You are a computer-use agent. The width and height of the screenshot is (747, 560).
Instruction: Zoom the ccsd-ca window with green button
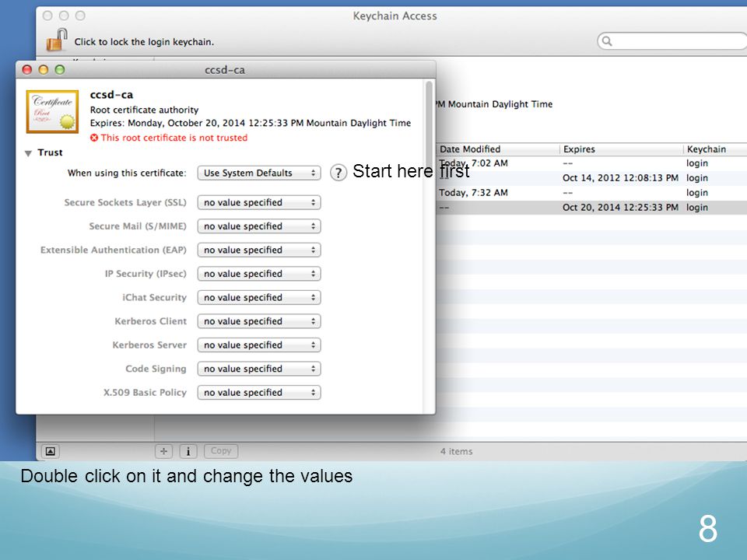[60, 70]
